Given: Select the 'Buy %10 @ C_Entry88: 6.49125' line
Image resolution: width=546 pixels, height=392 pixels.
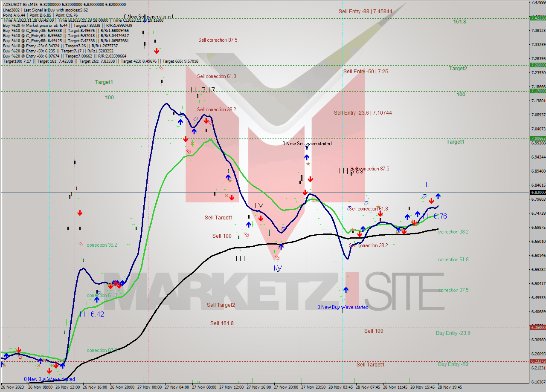Looking at the screenshot, I should click(x=66, y=40).
